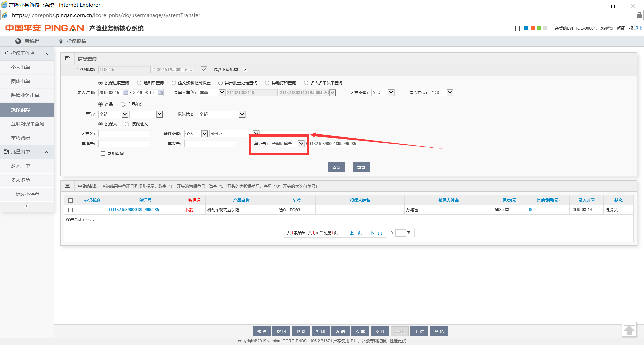Collapse the 批量出单 menu section
The width and height of the screenshot is (644, 345).
pos(46,152)
